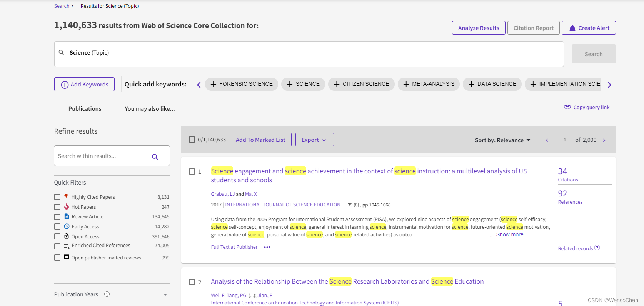Add the IMPLEMENTATION SCIE keyword chip
Image resolution: width=644 pixels, height=306 pixels.
tap(562, 84)
